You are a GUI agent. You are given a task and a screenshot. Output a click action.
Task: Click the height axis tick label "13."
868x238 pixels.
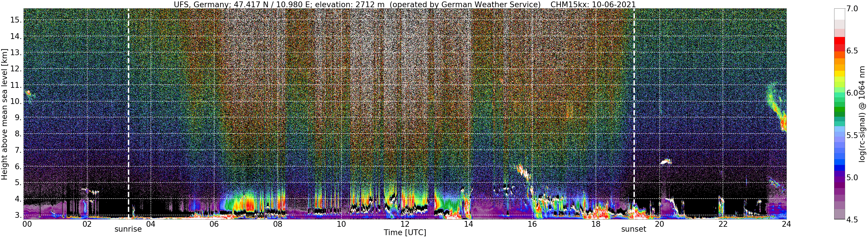[16, 53]
